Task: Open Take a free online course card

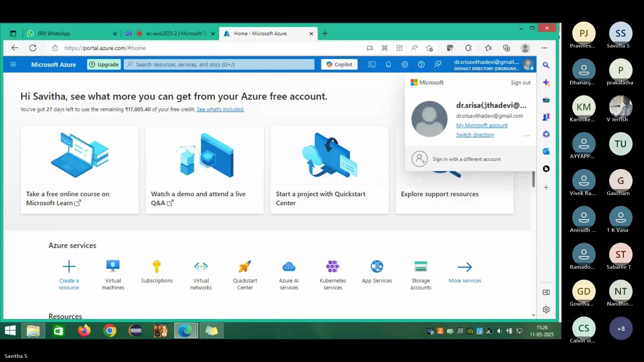Action: [79, 170]
